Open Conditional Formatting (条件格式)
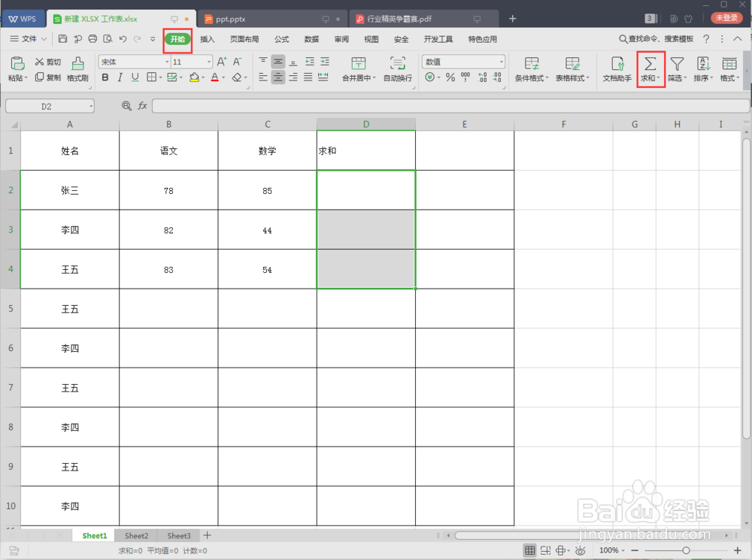The image size is (752, 560). pos(532,69)
